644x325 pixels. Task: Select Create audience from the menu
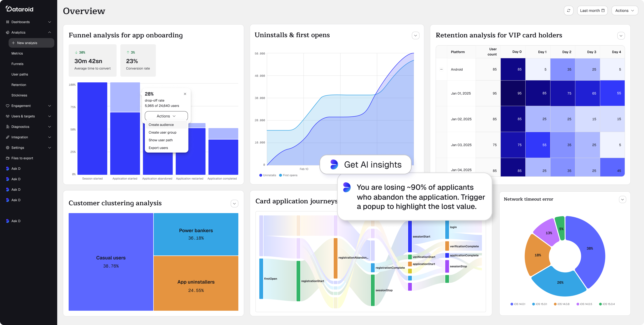[161, 125]
